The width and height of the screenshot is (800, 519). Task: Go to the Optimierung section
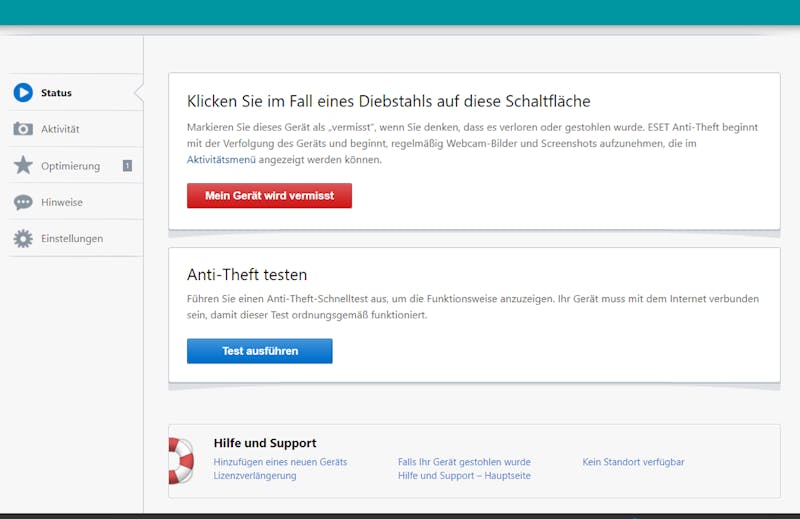pyautogui.click(x=76, y=165)
